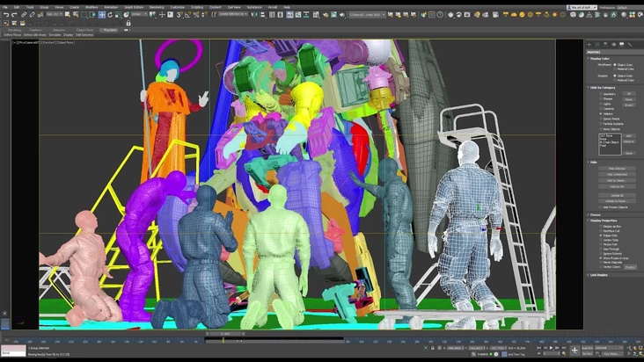Toggle the 3D Snaps icon

point(179,15)
